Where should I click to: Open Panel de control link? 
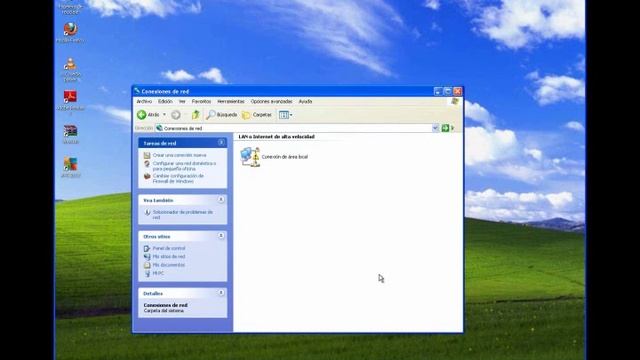point(169,248)
